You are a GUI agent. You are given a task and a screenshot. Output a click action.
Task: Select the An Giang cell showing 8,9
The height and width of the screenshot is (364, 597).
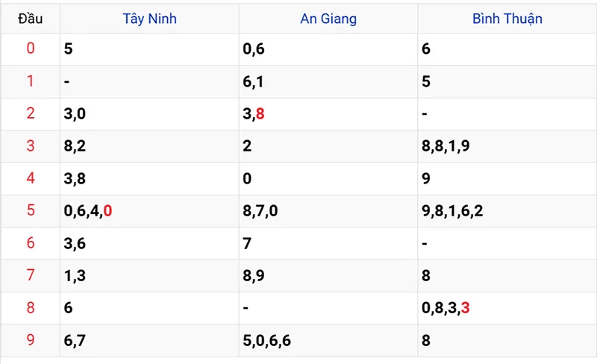254,276
